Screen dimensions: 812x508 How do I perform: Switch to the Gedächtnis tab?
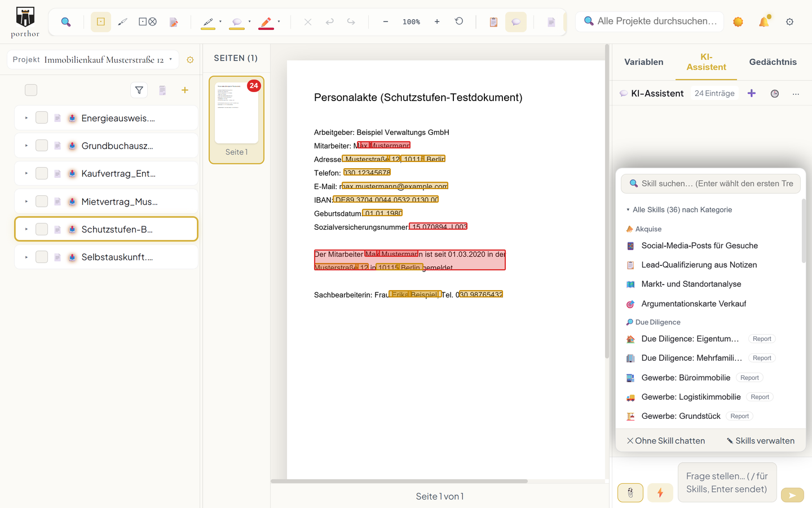click(773, 62)
